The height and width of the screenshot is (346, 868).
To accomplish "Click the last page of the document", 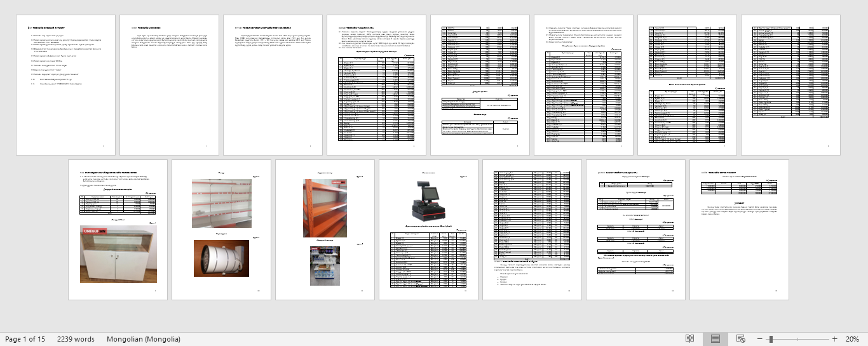I will tap(739, 230).
